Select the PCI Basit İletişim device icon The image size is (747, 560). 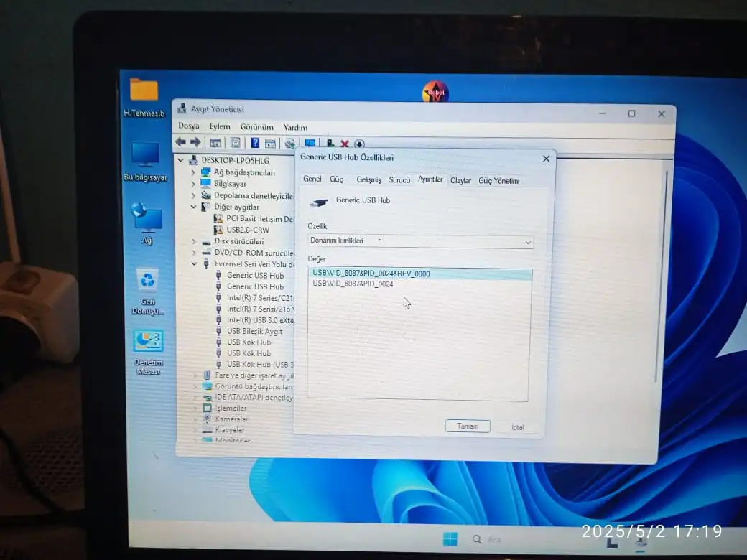pos(218,218)
